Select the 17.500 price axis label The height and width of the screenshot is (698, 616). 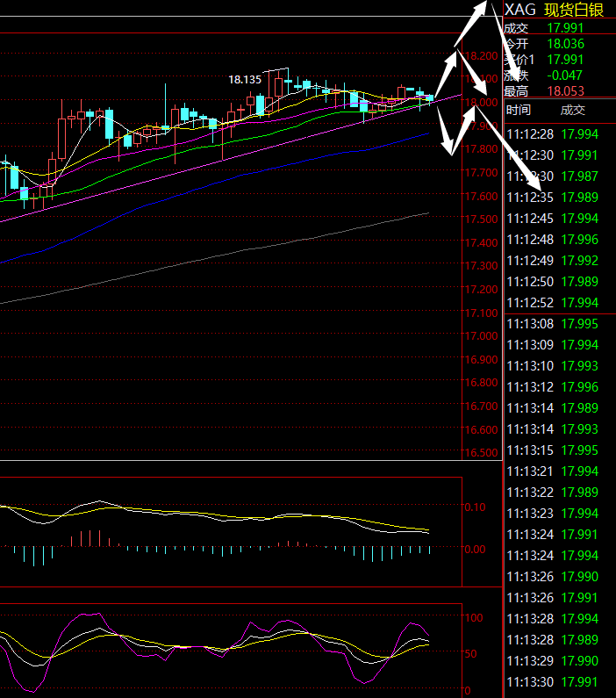click(x=482, y=219)
